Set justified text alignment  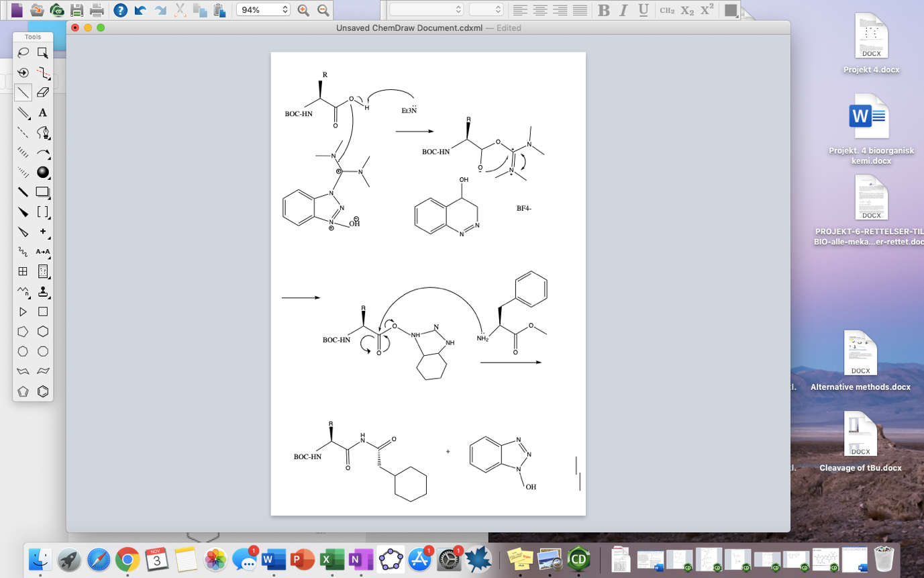coord(580,10)
